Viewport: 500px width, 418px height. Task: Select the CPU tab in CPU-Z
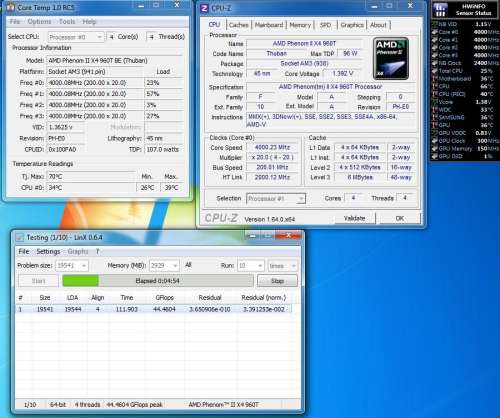tap(214, 25)
